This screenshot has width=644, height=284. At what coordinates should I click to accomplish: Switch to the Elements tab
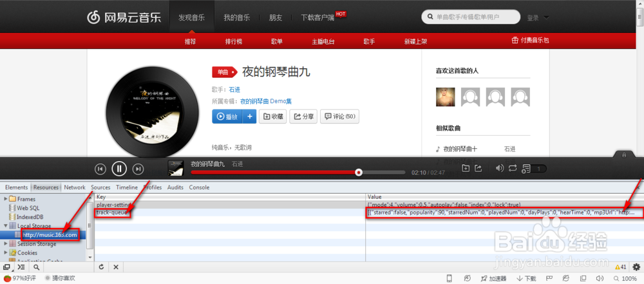[x=17, y=187]
